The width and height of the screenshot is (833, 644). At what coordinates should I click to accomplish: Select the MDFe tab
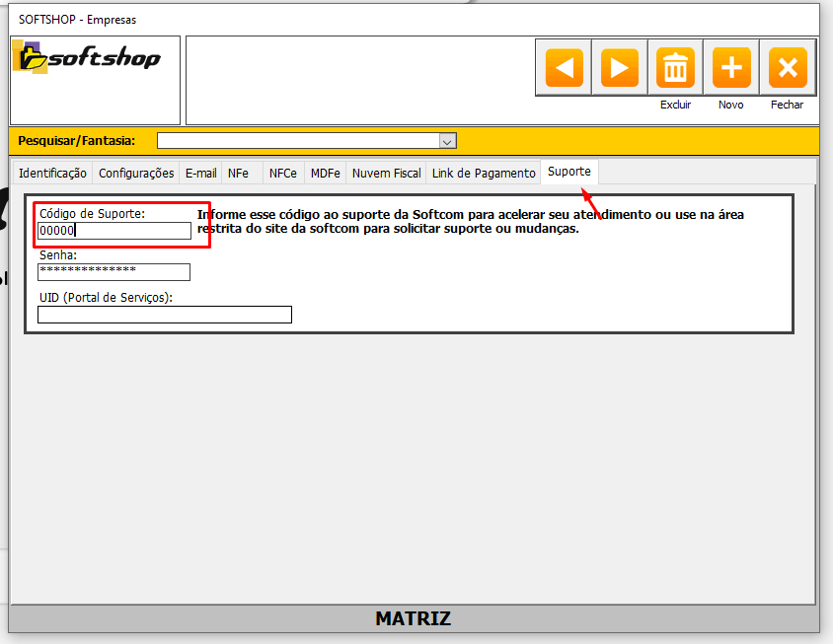click(325, 173)
